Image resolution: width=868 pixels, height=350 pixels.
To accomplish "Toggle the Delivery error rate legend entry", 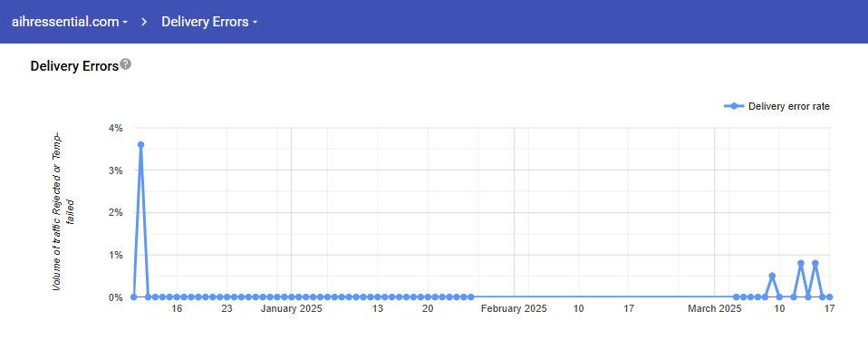I will click(x=776, y=106).
